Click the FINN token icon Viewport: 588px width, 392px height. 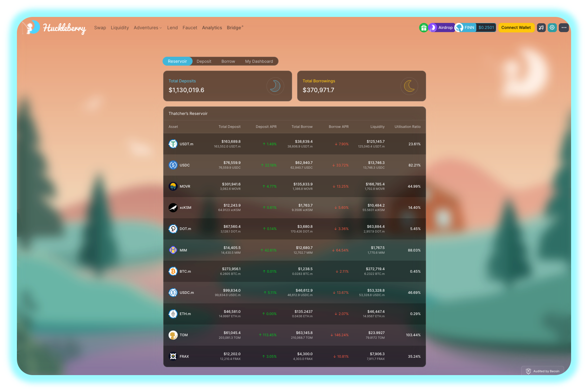[x=459, y=28]
